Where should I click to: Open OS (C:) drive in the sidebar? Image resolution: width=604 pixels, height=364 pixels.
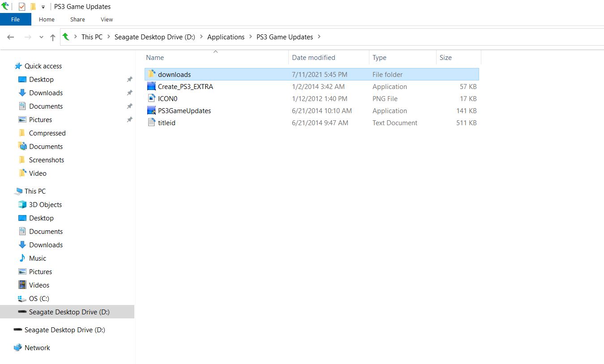pos(39,298)
